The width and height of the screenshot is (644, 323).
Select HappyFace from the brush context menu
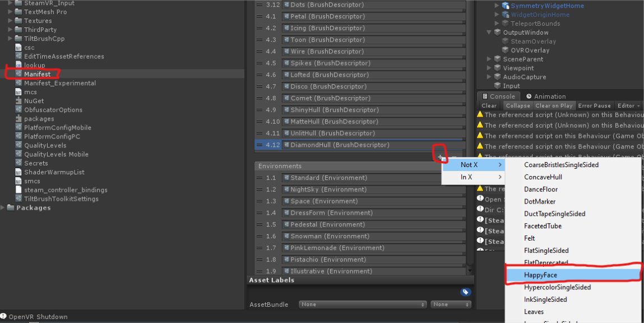[573, 275]
